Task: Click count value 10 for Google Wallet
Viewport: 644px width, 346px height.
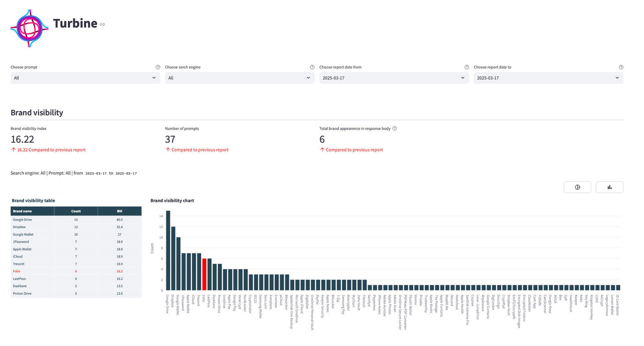Action: click(76, 234)
